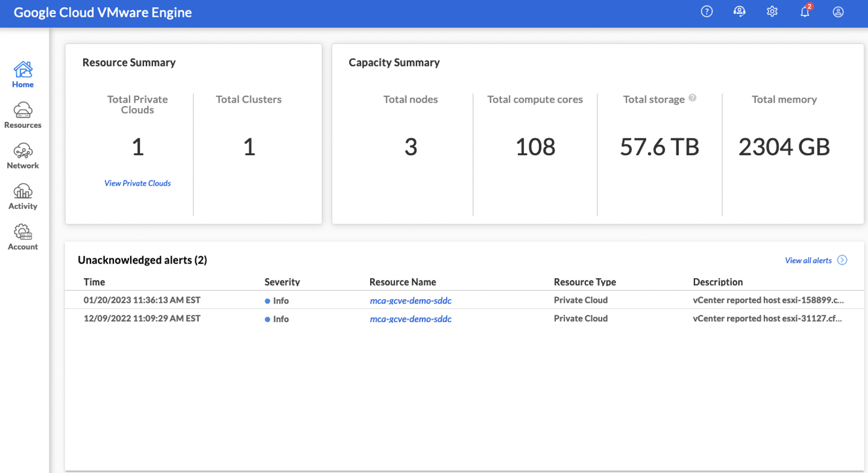Click the Total compute cores label

pyautogui.click(x=535, y=99)
